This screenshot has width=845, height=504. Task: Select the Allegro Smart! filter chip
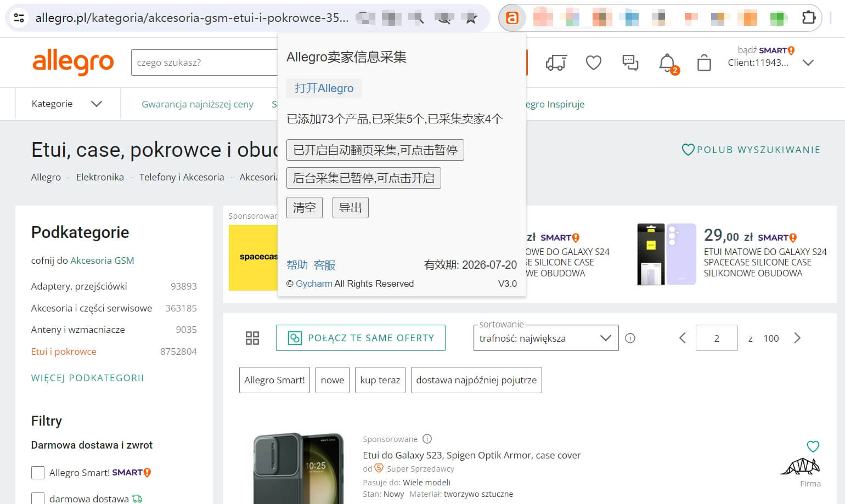pos(274,380)
